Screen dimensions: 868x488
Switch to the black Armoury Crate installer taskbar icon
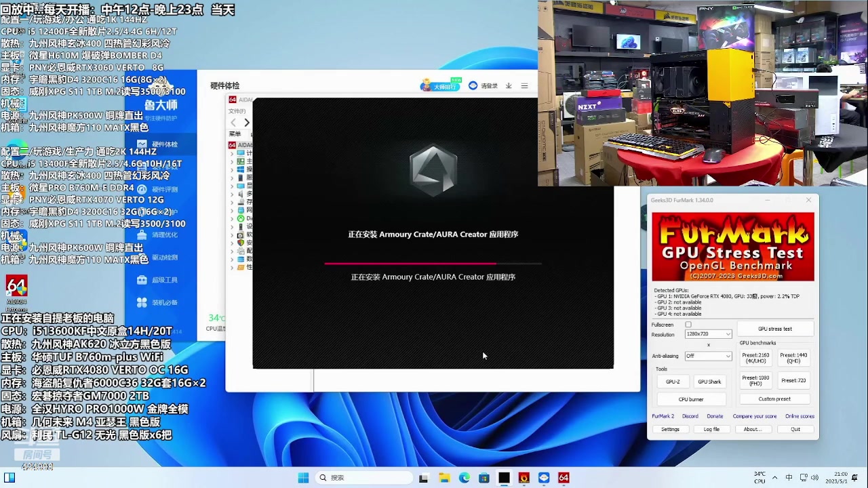[x=504, y=478]
